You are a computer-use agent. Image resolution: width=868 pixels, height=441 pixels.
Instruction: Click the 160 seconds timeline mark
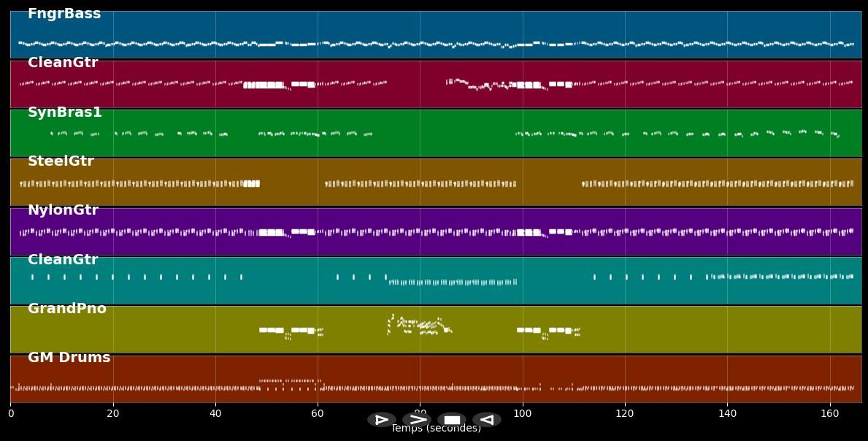coord(829,413)
